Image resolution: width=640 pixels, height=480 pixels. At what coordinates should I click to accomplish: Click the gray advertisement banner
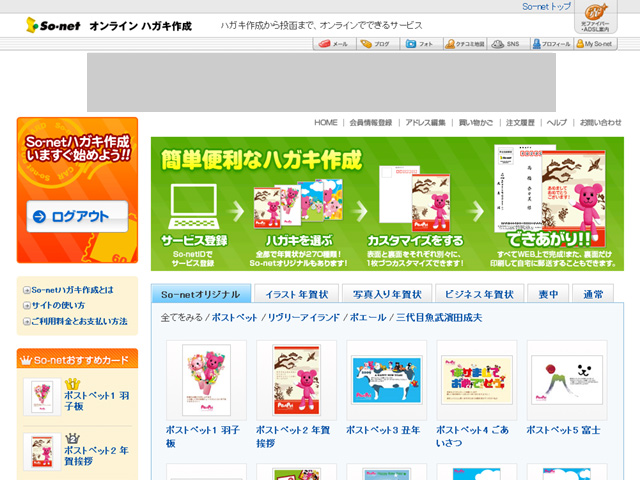click(x=321, y=82)
